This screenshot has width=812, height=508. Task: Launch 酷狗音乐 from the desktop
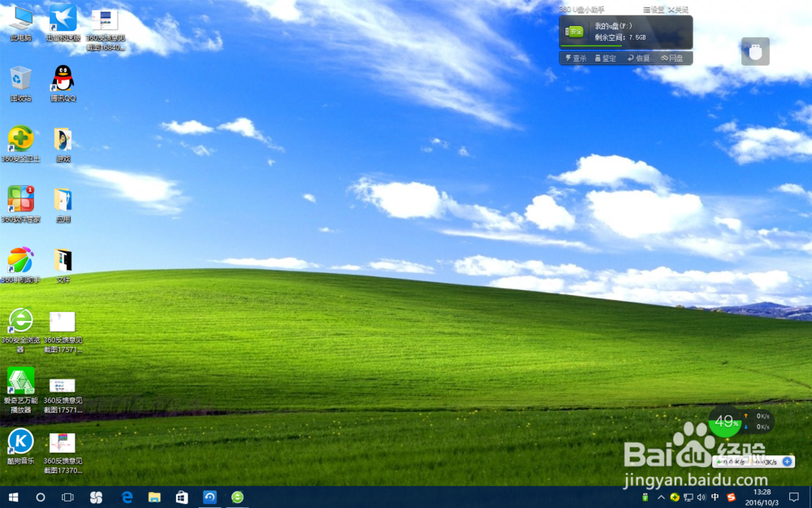21,446
